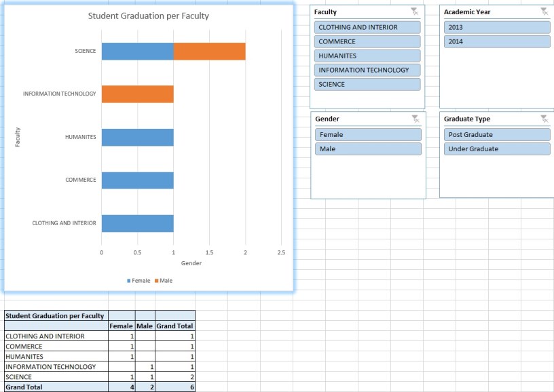Clear the Academic Year slicer filter icon
554x392 pixels.
tap(543, 11)
